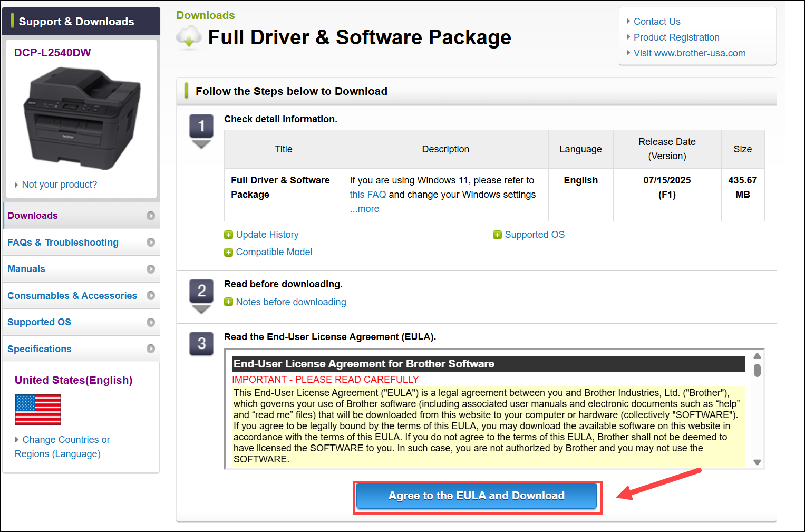Open the Specifications sidebar item
Image resolution: width=805 pixels, height=532 pixels.
click(x=81, y=349)
